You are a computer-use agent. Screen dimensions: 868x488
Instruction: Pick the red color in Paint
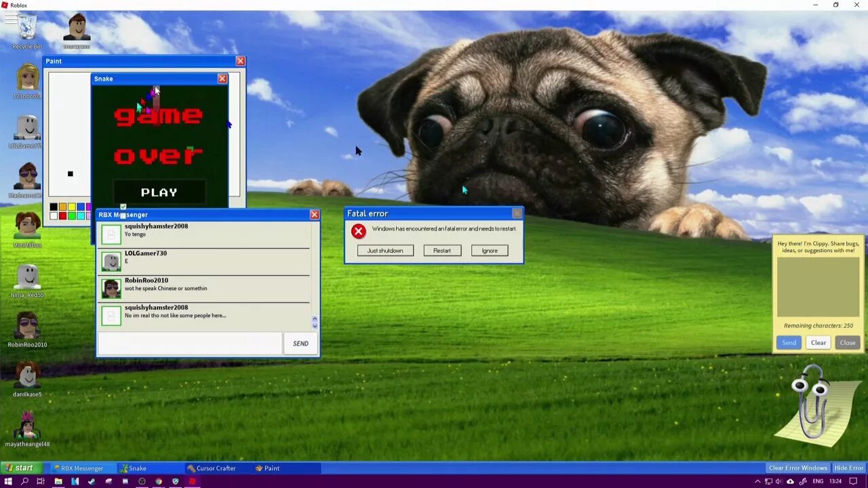[62, 216]
